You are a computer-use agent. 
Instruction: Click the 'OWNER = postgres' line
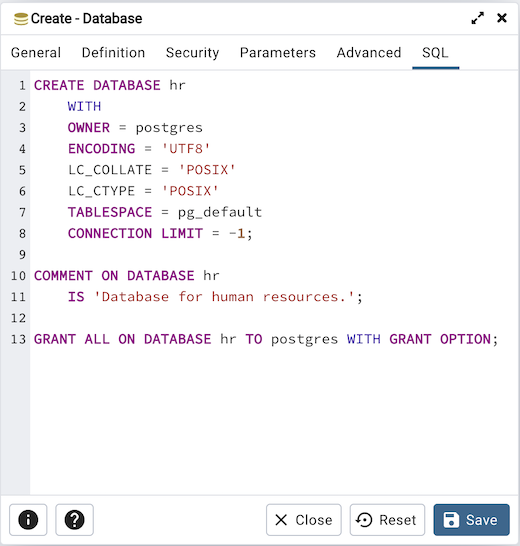pos(135,127)
